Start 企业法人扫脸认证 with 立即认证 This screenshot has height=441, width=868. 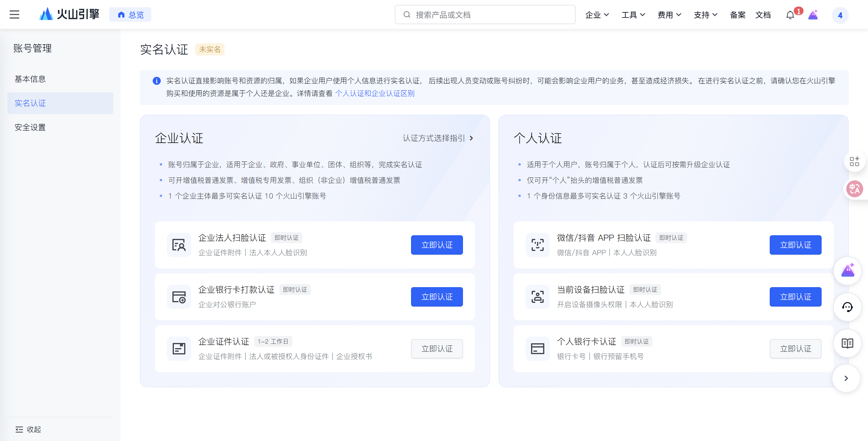tap(437, 245)
